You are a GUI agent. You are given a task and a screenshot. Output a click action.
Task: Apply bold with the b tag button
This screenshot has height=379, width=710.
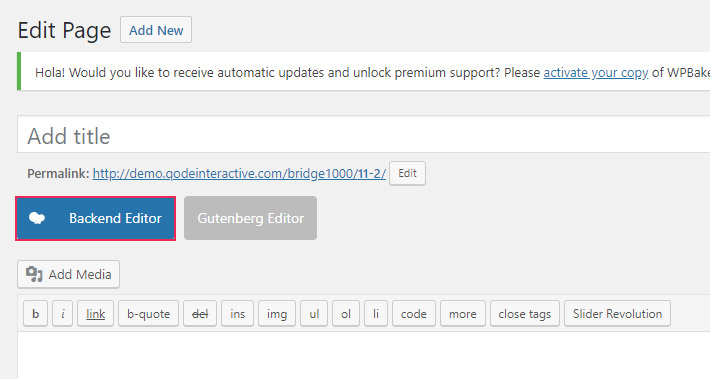(x=35, y=314)
